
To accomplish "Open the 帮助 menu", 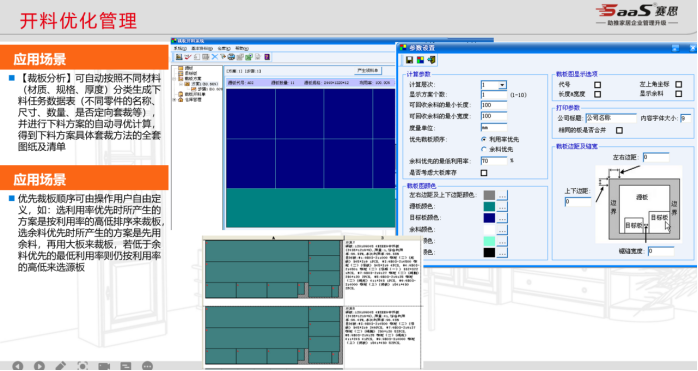I will pos(242,48).
